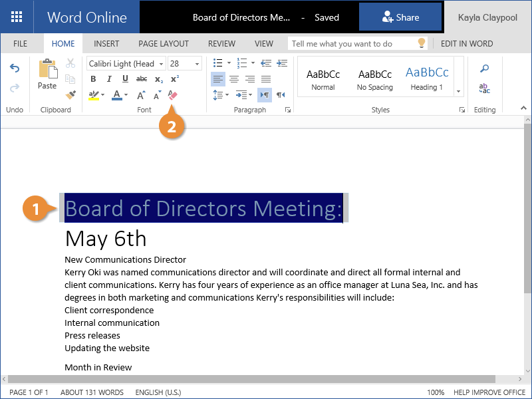The height and width of the screenshot is (399, 532).
Task: Switch to the INSERT tab
Action: pyautogui.click(x=106, y=44)
